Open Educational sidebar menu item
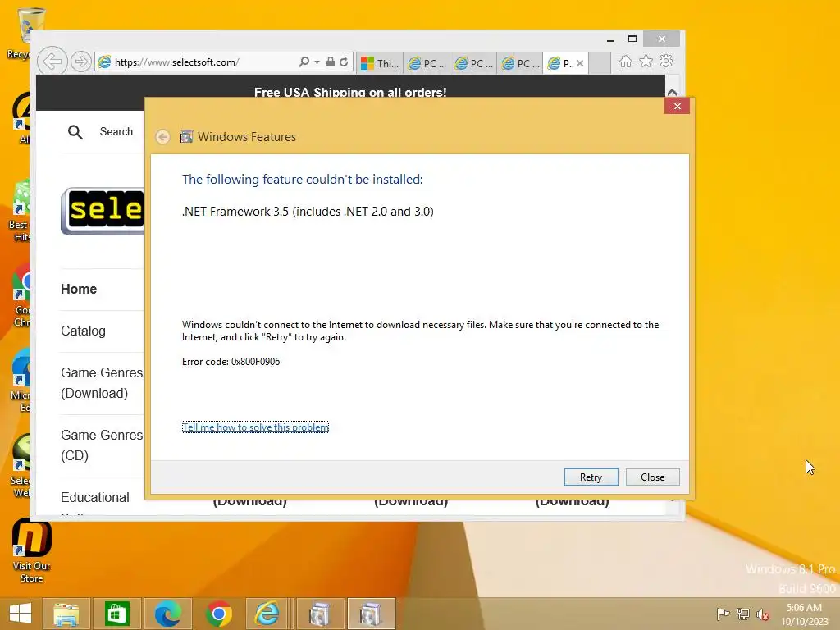The image size is (840, 630). click(95, 498)
